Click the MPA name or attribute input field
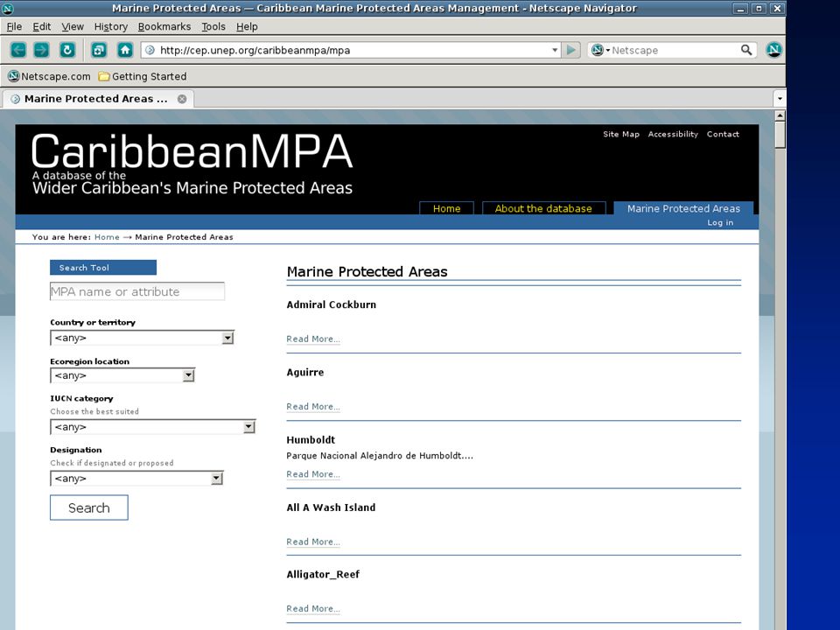The width and height of the screenshot is (840, 630). tap(137, 291)
